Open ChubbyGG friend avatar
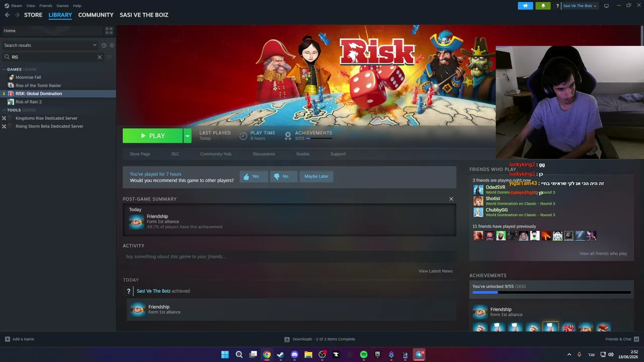 pos(478,212)
